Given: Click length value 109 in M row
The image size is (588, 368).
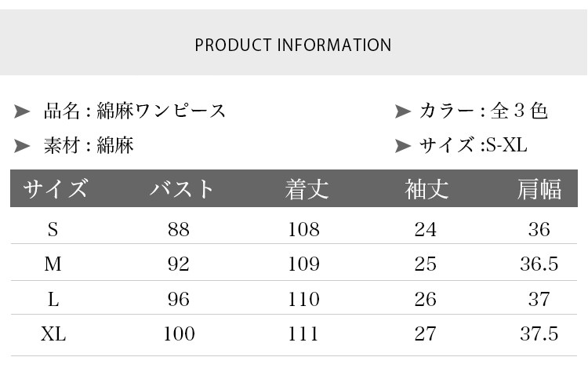Looking at the screenshot, I should tap(303, 264).
